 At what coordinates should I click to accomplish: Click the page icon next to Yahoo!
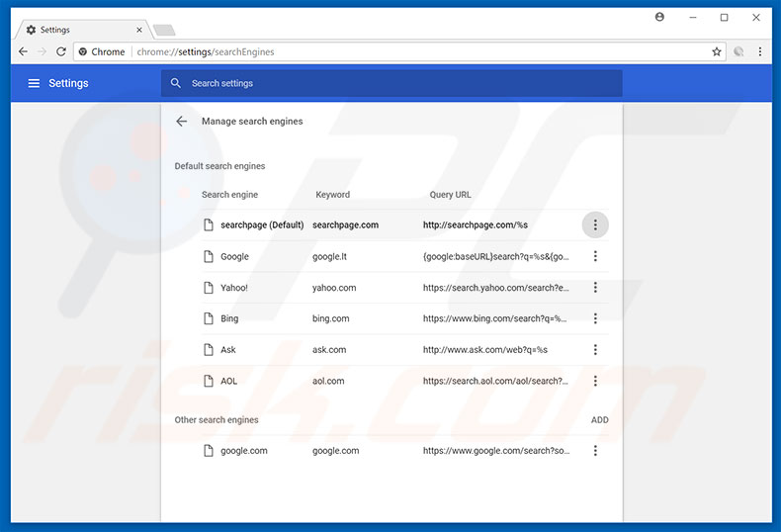[209, 288]
